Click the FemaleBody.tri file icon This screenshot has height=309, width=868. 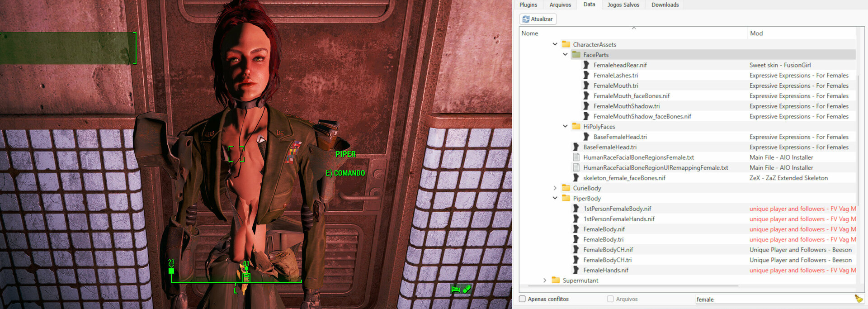(x=576, y=239)
